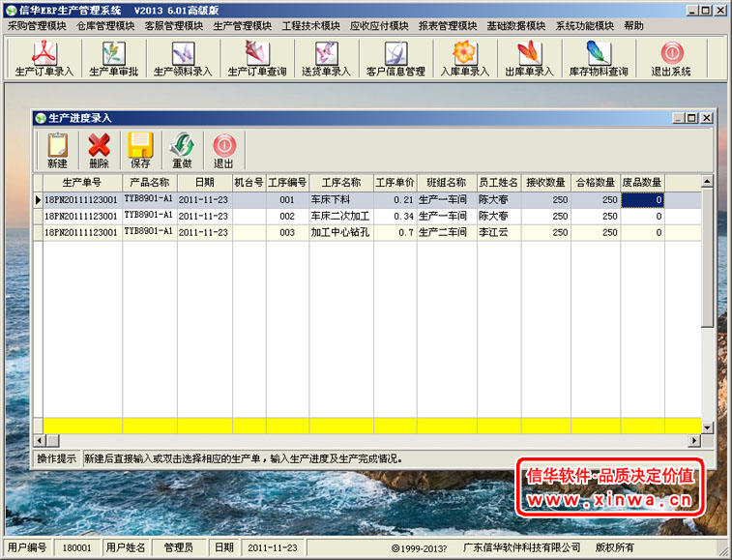Click the 工序名称 column header
Image resolution: width=732 pixels, height=560 pixels.
point(341,183)
